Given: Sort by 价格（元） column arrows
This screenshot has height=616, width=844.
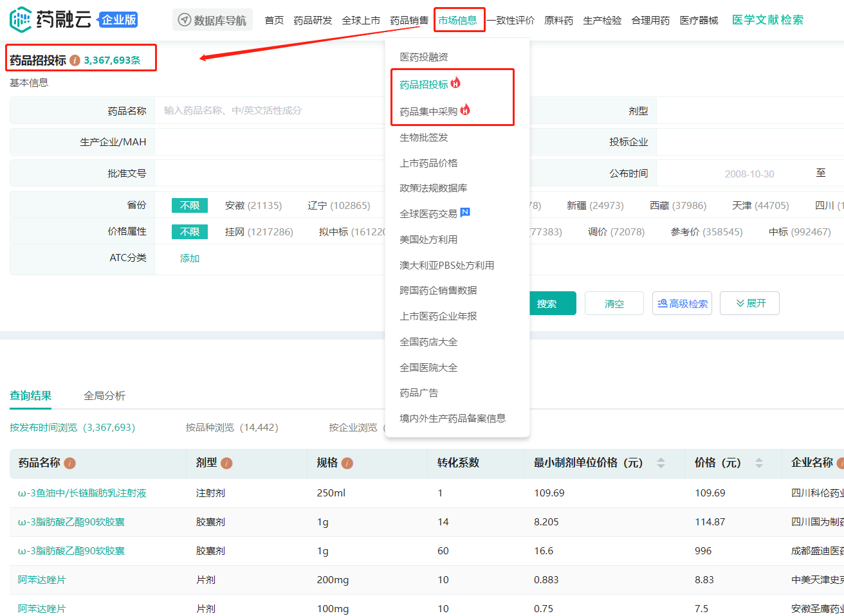Looking at the screenshot, I should pyautogui.click(x=759, y=463).
